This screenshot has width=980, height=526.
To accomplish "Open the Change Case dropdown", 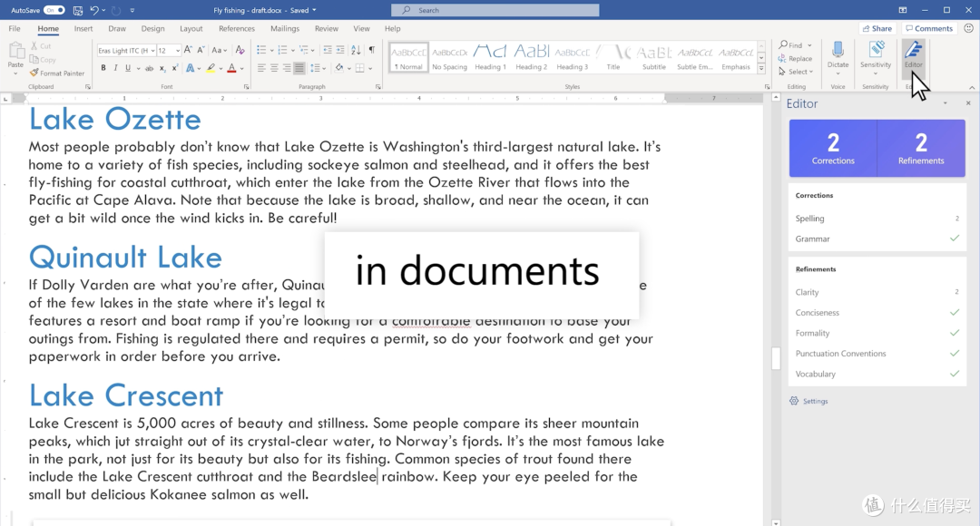I will 219,50.
